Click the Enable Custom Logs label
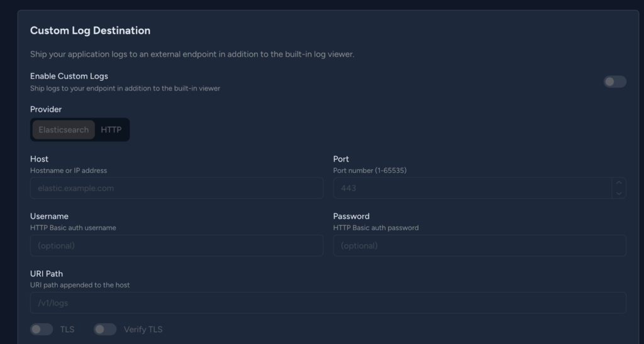This screenshot has height=344, width=644. 69,76
